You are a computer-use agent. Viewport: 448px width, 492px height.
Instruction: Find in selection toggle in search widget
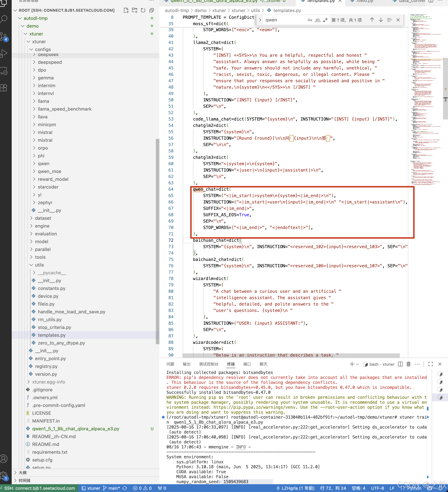(x=389, y=20)
